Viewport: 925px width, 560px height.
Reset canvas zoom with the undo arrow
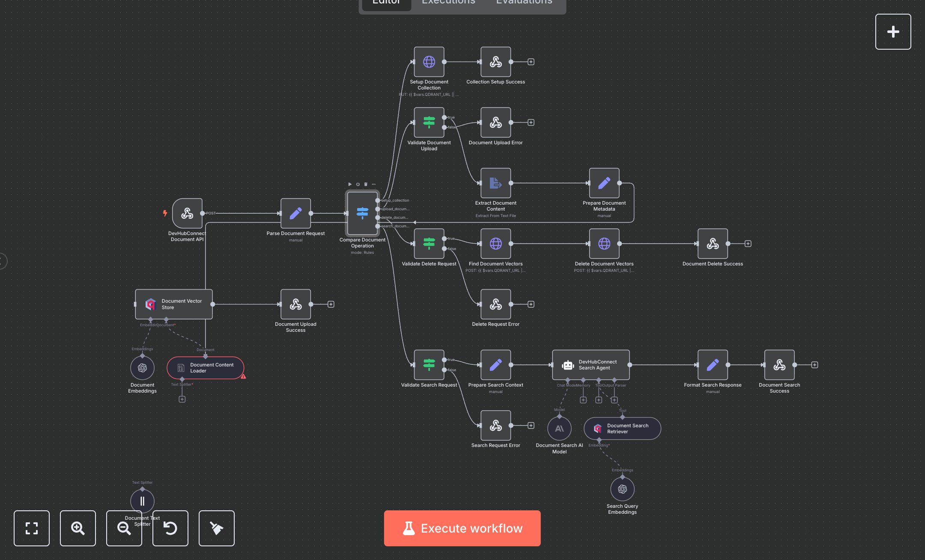pyautogui.click(x=170, y=528)
